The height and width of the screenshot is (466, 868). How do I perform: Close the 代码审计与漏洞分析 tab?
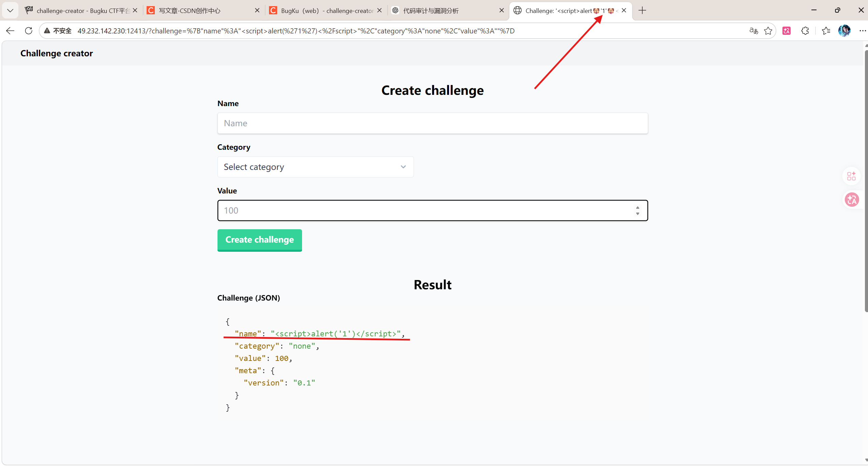pyautogui.click(x=502, y=11)
